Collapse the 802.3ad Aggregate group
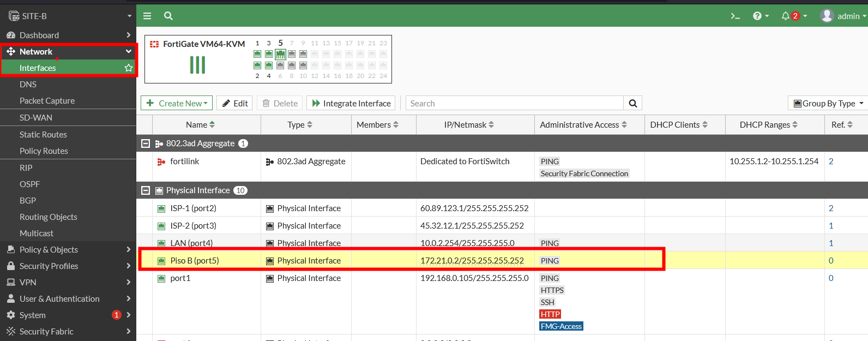Image resolution: width=868 pixels, height=341 pixels. pyautogui.click(x=146, y=143)
